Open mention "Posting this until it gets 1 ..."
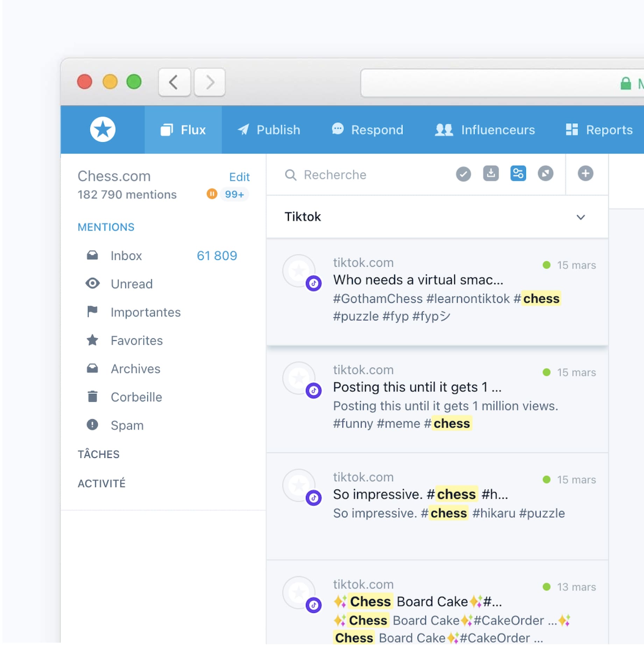 (437, 399)
